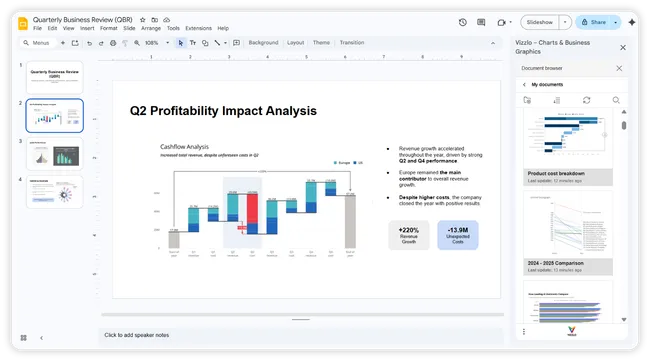Click the Google Slides home logo
The width and height of the screenshot is (650, 361).
23,24
